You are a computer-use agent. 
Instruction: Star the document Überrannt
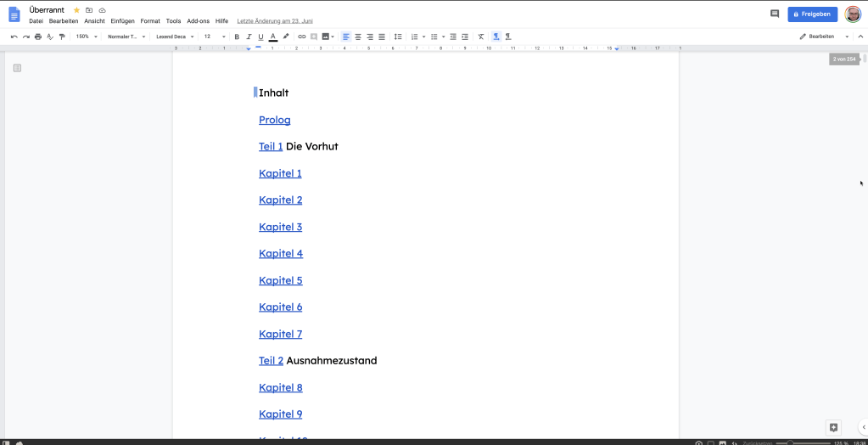pos(76,10)
